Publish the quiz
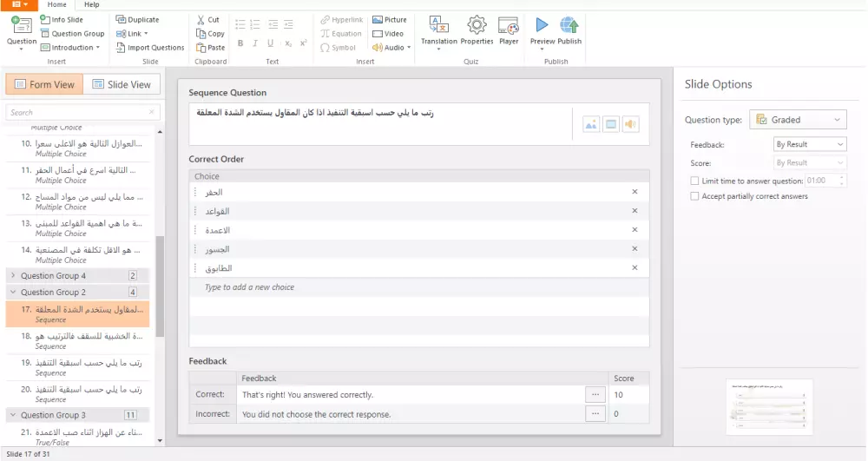The image size is (868, 461). tap(569, 31)
